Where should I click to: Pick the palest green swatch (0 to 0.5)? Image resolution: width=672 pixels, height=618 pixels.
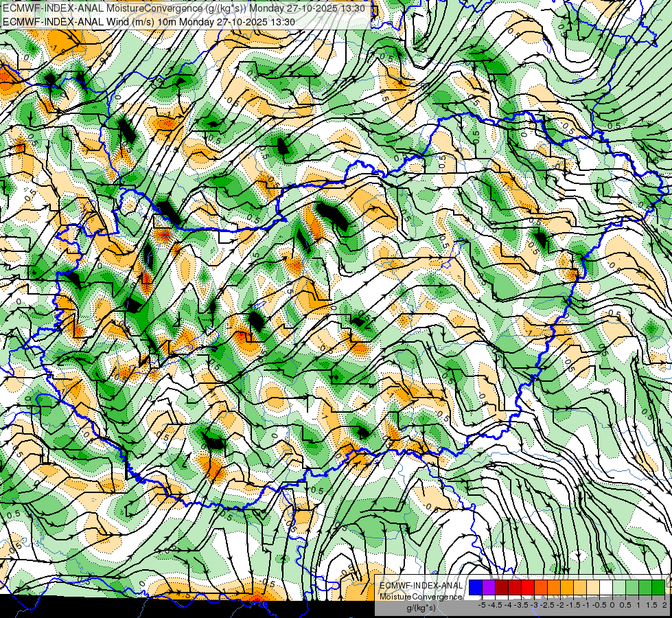[619, 587]
